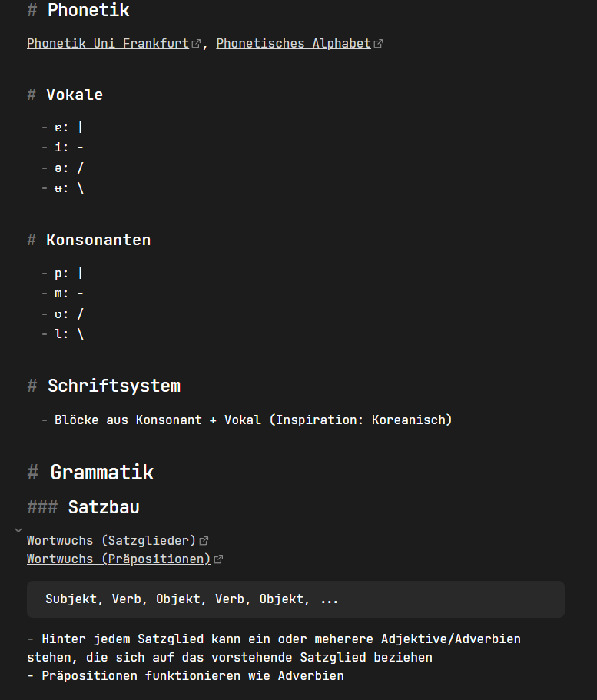Click inside the Subjekt, Verb, Objekt code block
The width and height of the screenshot is (597, 700).
[192, 599]
